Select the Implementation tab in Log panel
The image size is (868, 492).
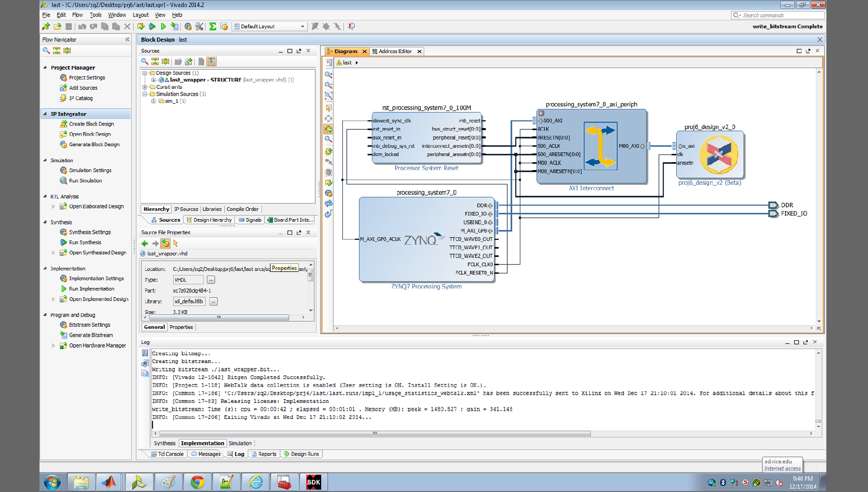coord(202,443)
